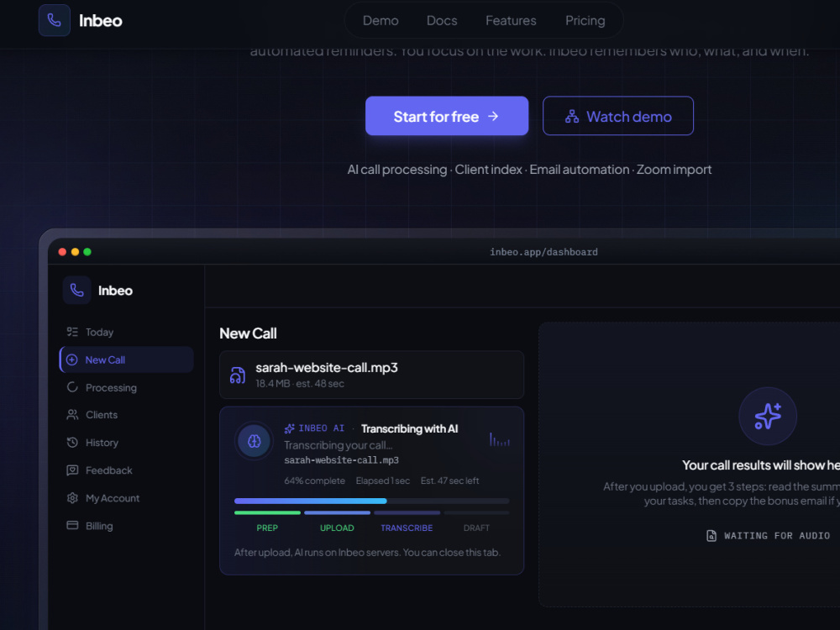Viewport: 840px width, 630px height.
Task: Open the Pricing nav item
Action: 585,20
